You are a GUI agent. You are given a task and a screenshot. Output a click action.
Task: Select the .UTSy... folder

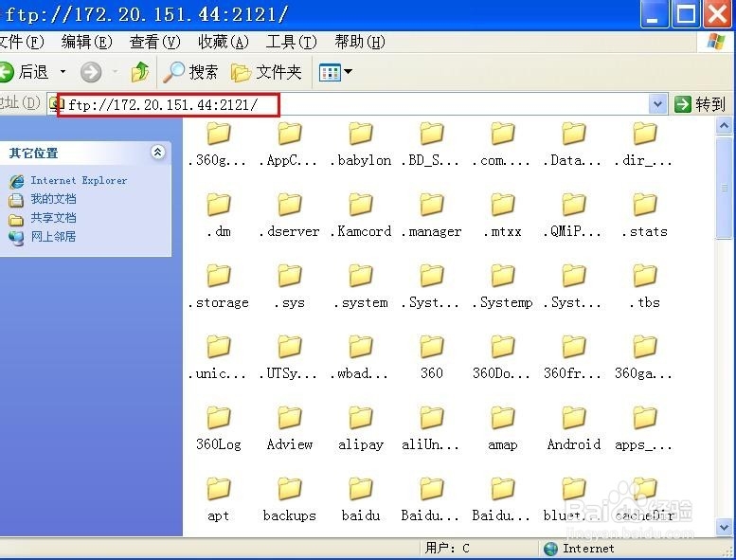[289, 356]
